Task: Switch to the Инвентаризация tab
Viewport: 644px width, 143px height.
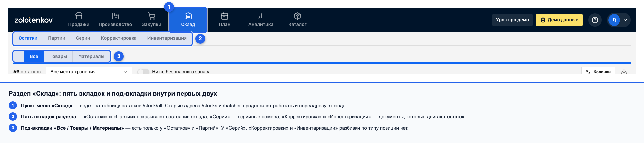Action: (167, 38)
